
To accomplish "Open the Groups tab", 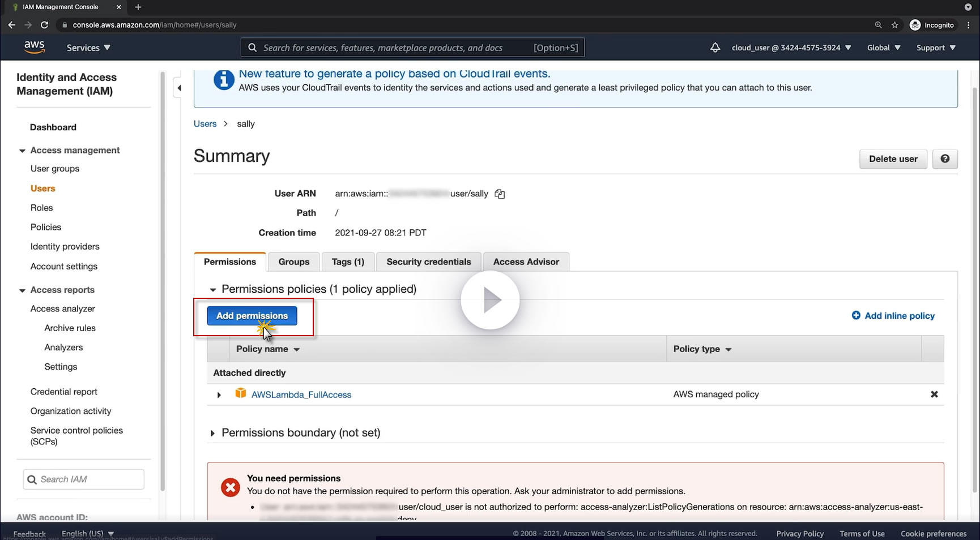I will point(293,262).
